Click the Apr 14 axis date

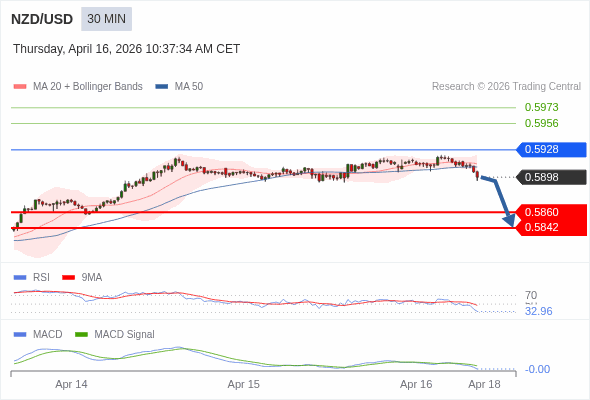(x=71, y=385)
